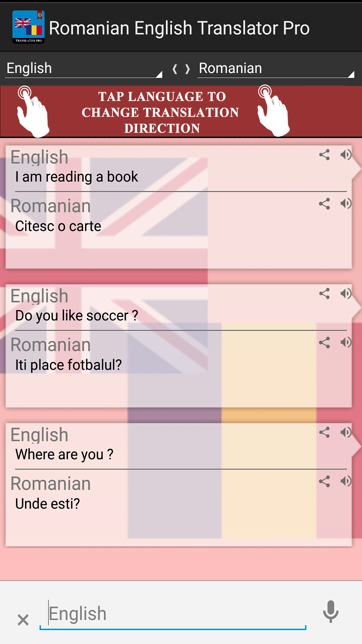Play audio for 'Citesc o carte'
This screenshot has width=362, height=644.
346,204
